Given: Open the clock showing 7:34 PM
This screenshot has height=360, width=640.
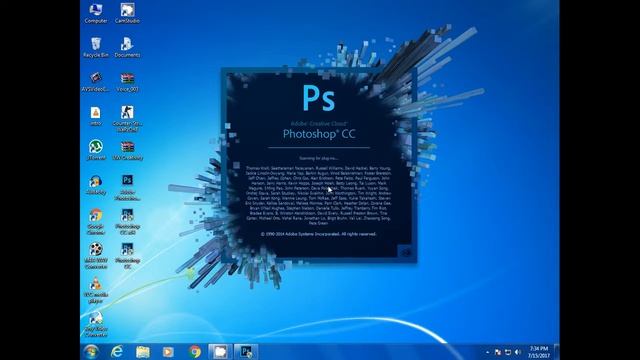Looking at the screenshot, I should click(x=539, y=352).
